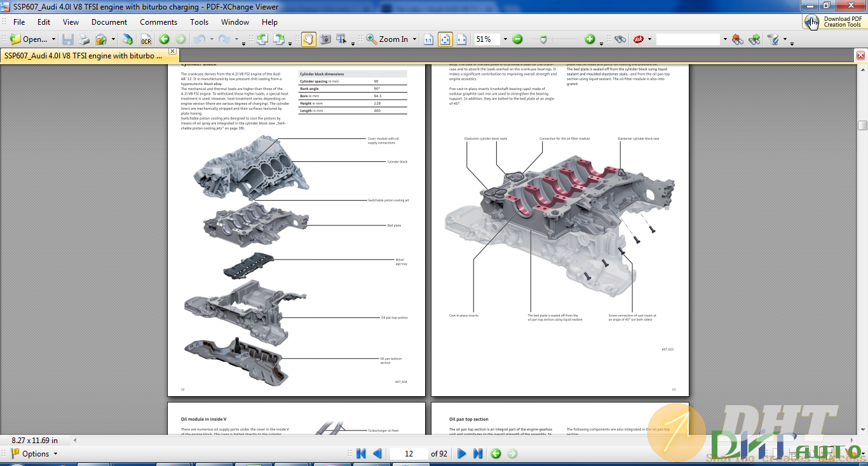
Task: Go to the previous page
Action: 377,453
